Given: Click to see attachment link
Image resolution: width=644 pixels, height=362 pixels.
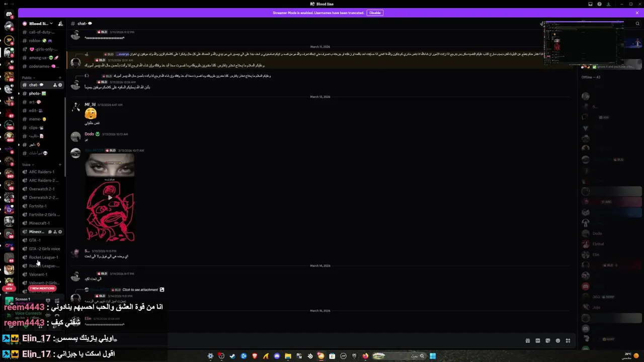Looking at the screenshot, I should [140, 290].
